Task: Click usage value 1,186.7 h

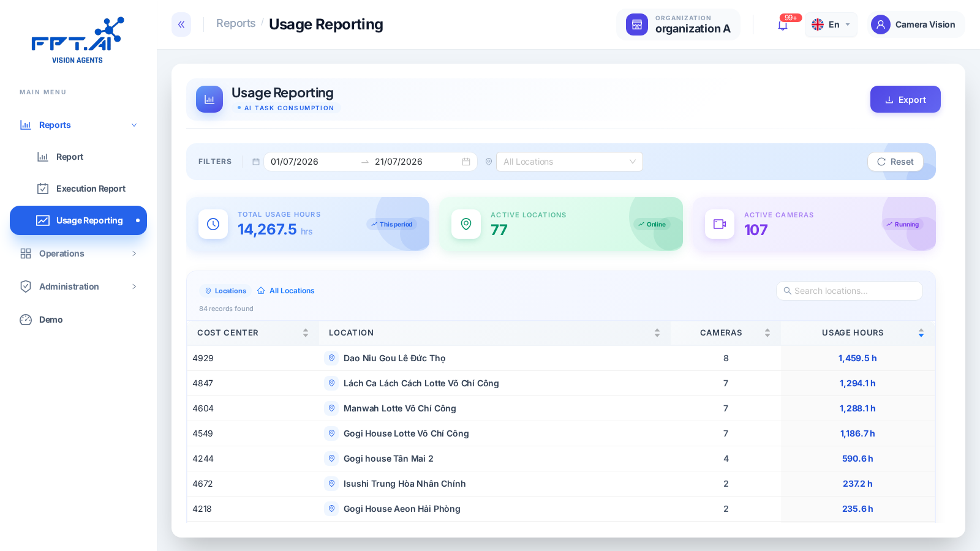Action: 858,433
